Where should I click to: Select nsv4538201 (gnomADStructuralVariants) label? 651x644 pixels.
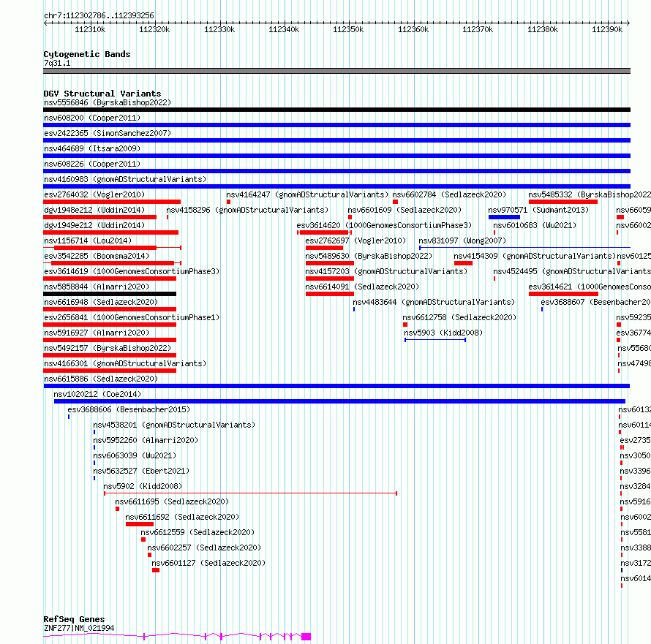pyautogui.click(x=174, y=425)
